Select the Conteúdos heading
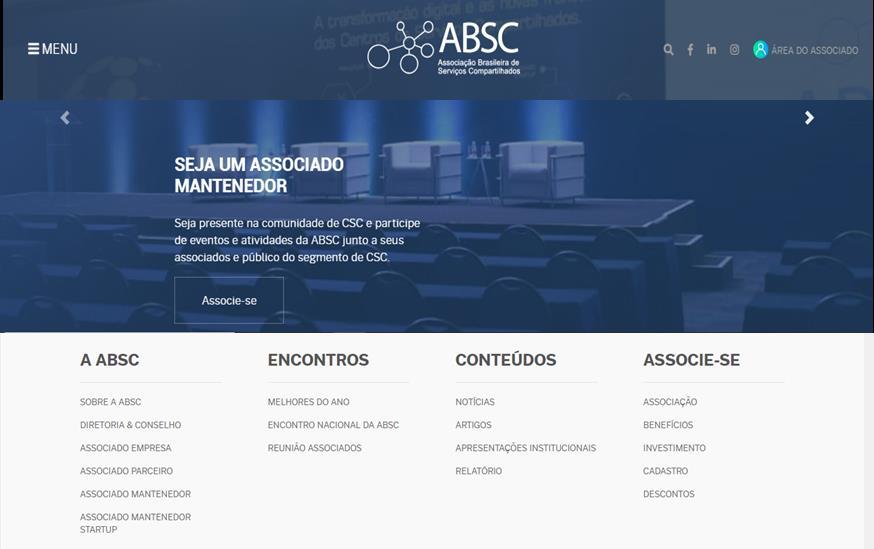This screenshot has width=874, height=549. pyautogui.click(x=506, y=360)
